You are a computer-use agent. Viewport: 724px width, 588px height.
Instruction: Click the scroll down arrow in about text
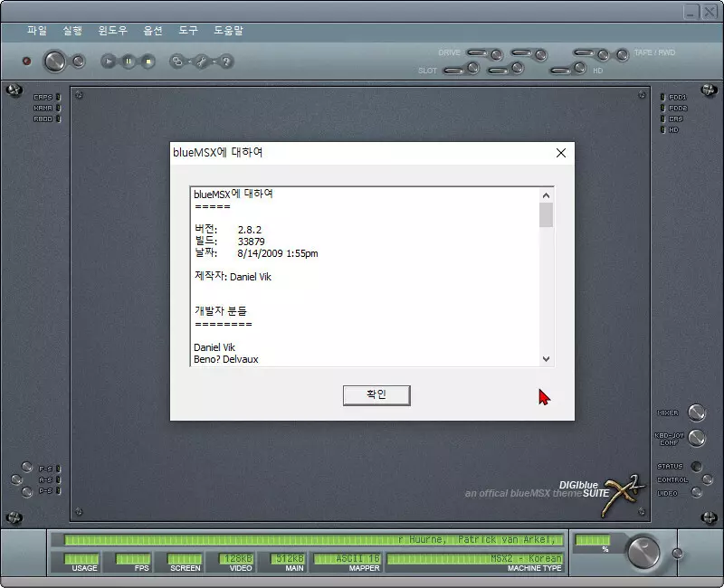tap(546, 359)
